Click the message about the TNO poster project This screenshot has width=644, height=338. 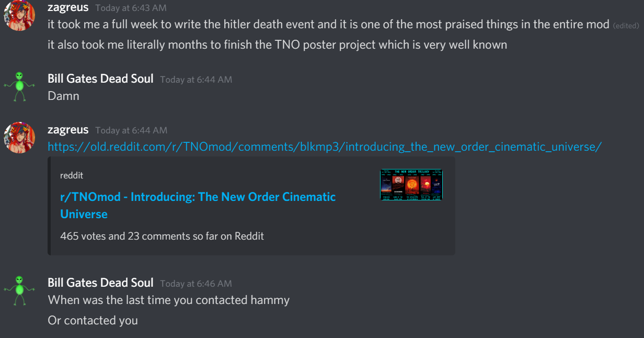278,44
